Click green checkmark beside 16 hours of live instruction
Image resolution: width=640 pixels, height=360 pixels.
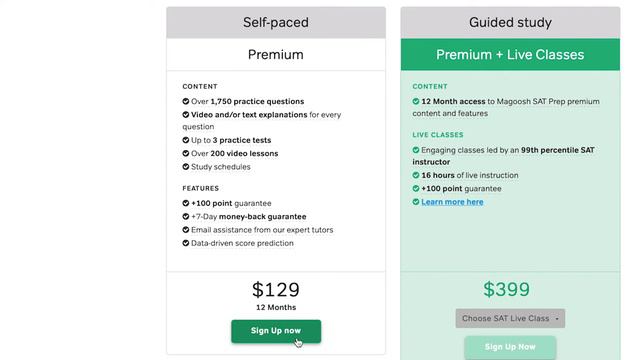point(416,175)
